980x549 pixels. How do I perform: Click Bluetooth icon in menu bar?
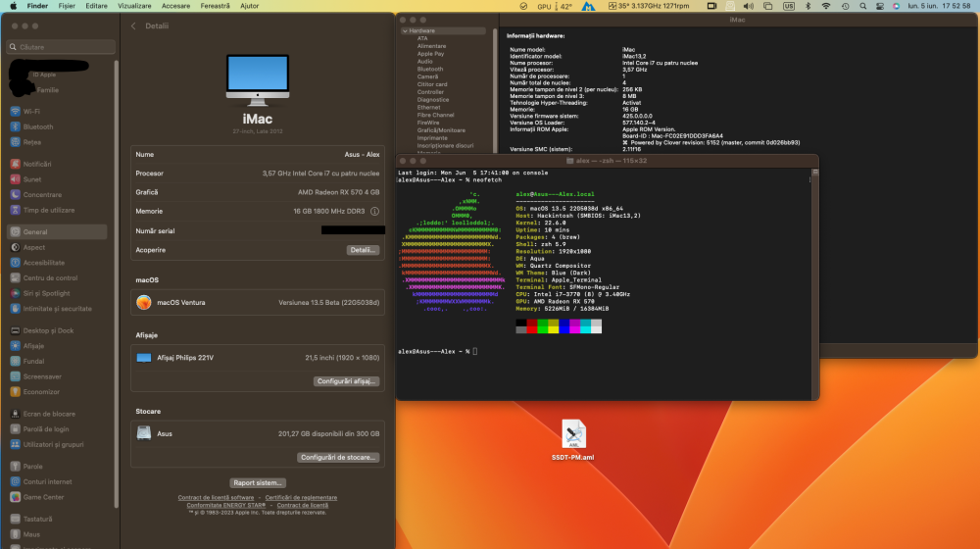tap(808, 6)
